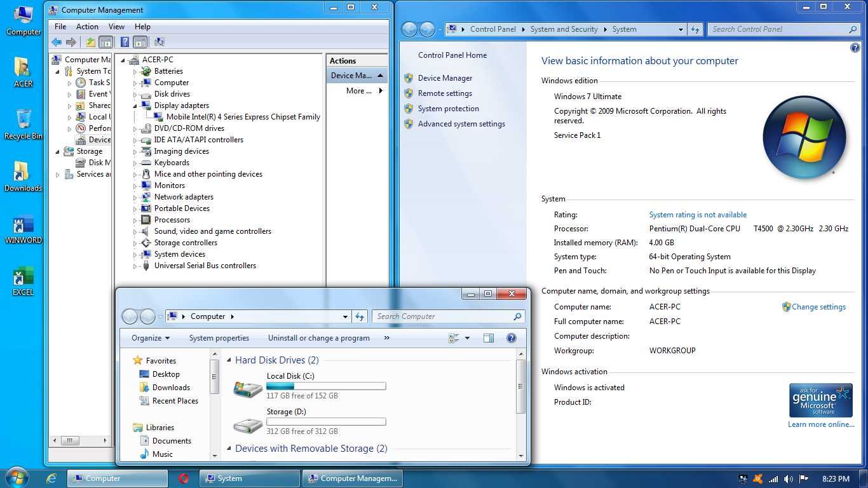Click Explorer help question mark icon
This screenshot has width=868, height=488.
coord(512,338)
